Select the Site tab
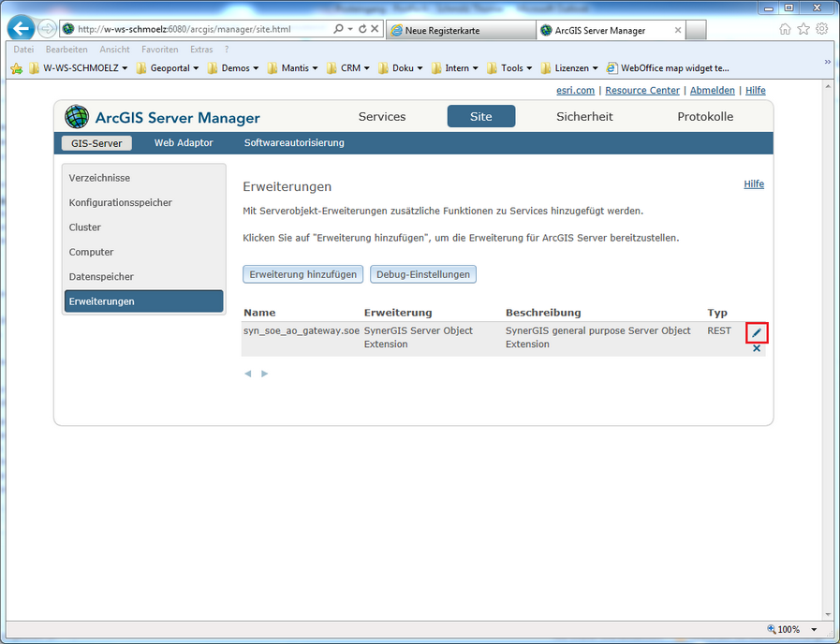This screenshot has width=840, height=644. click(x=481, y=116)
